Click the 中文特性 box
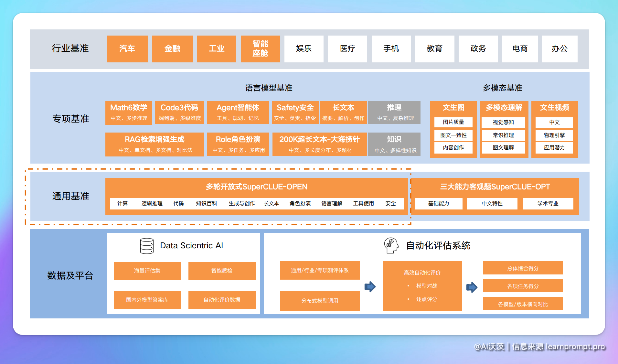 pyautogui.click(x=492, y=204)
